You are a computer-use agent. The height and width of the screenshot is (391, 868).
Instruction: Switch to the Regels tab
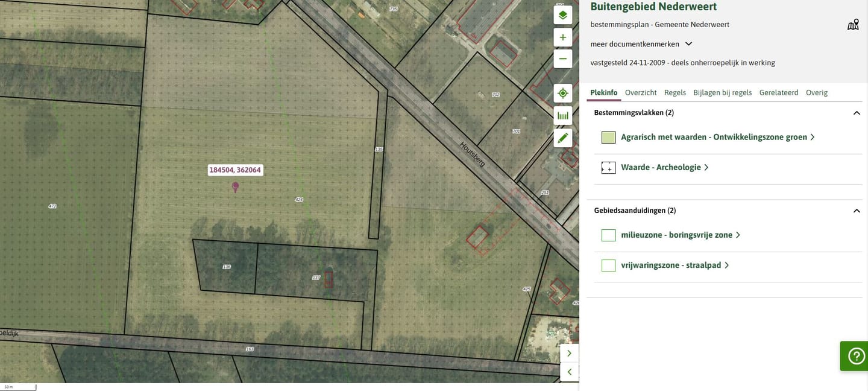tap(675, 92)
